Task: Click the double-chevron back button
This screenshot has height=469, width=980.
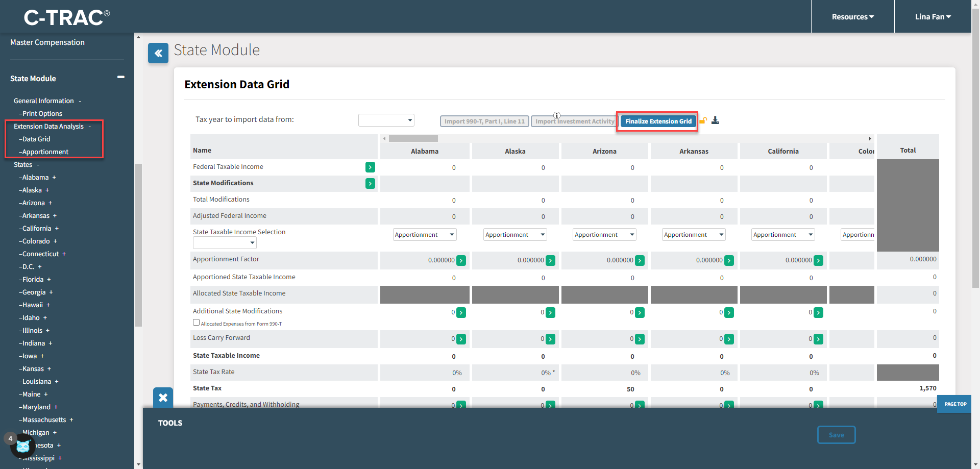Action: 158,53
